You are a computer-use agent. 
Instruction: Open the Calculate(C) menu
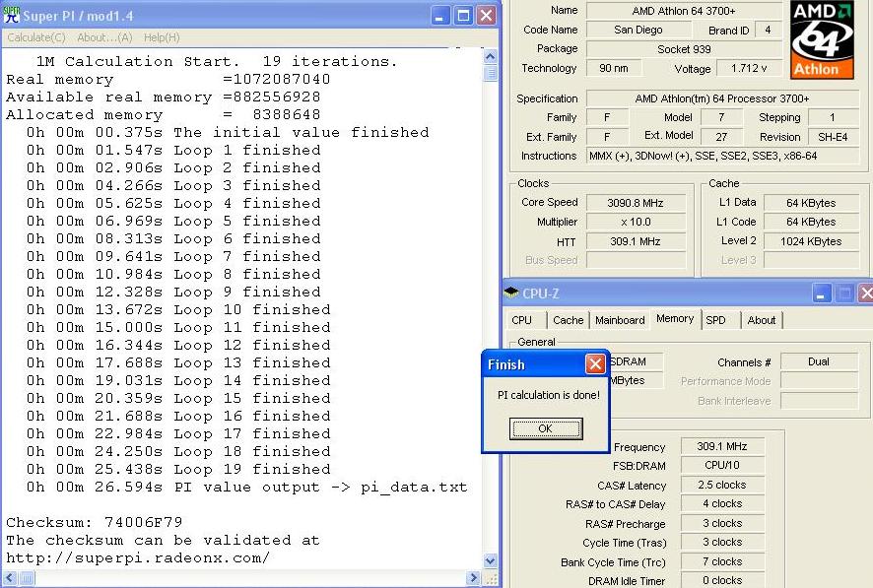pos(36,37)
